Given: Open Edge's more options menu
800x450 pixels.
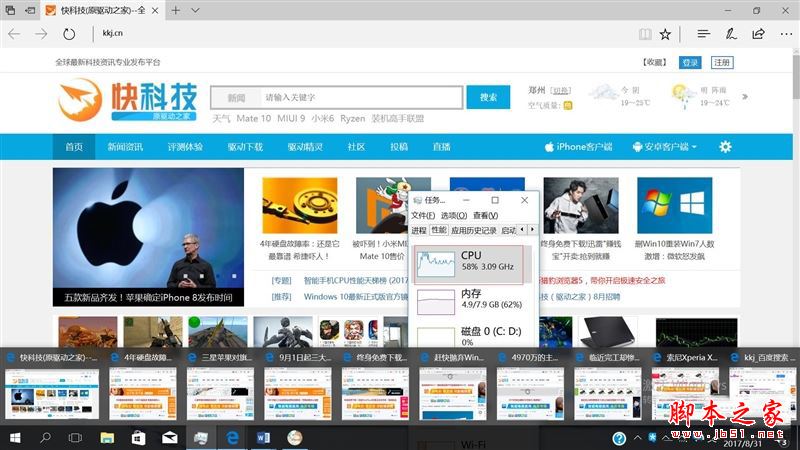Looking at the screenshot, I should click(786, 34).
